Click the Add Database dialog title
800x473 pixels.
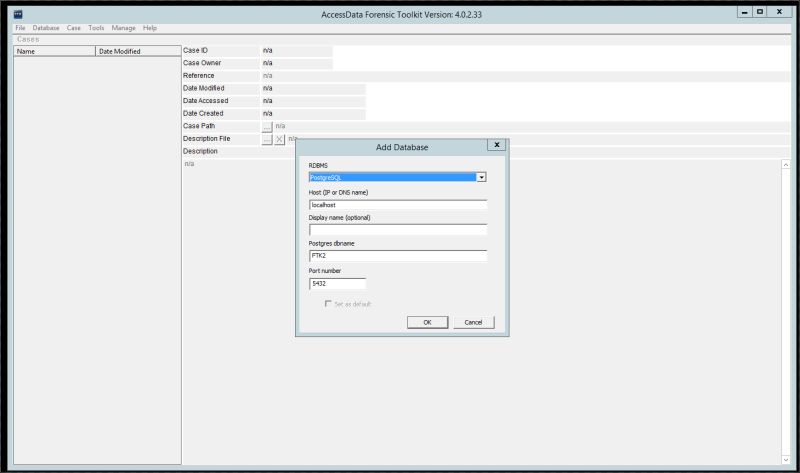click(402, 147)
